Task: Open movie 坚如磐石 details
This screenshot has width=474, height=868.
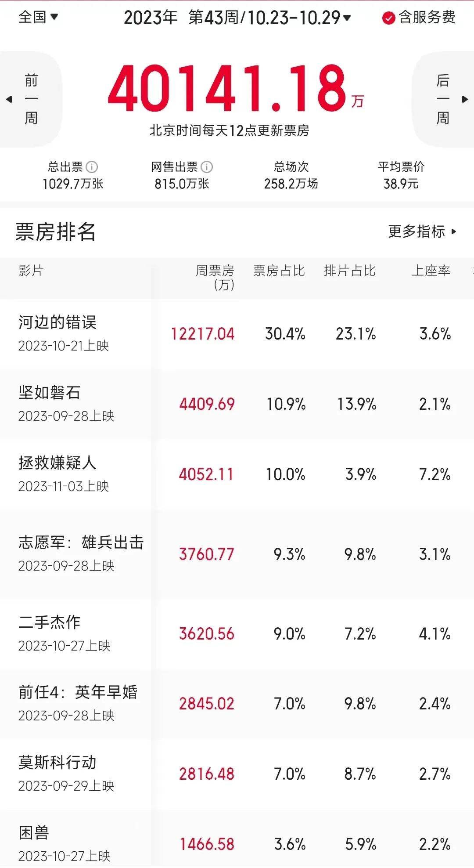Action: 50,393
